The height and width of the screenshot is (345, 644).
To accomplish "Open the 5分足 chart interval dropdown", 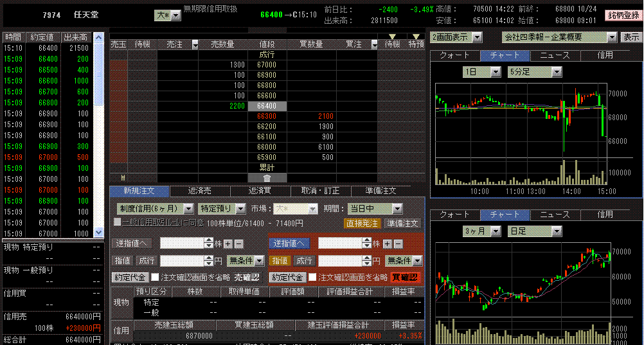I will [x=556, y=72].
